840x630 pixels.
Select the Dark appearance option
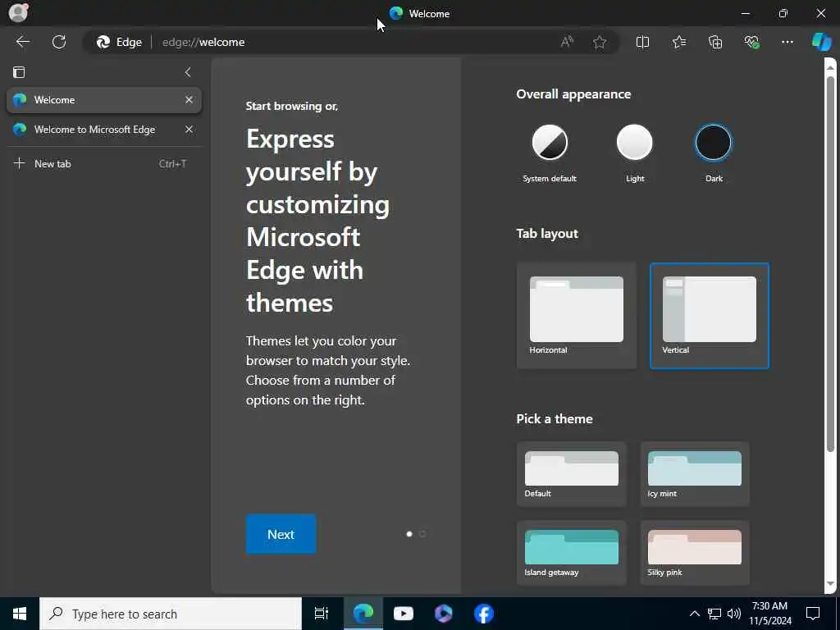click(x=714, y=153)
